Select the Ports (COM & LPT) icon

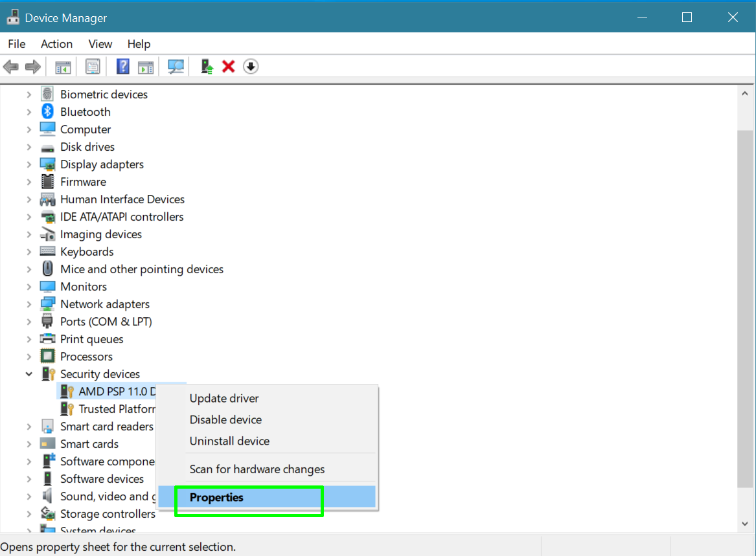47,321
